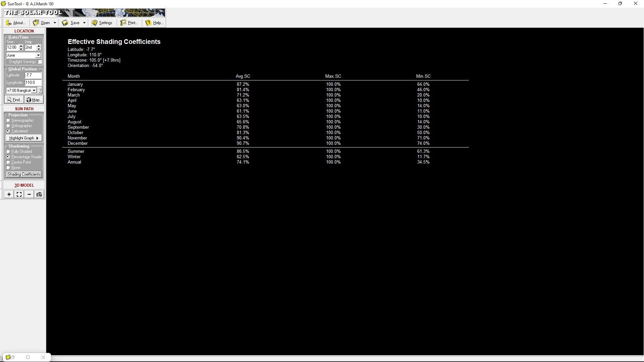Expand the month dropdown showing June
Image resolution: width=644 pixels, height=362 pixels.
[x=38, y=55]
